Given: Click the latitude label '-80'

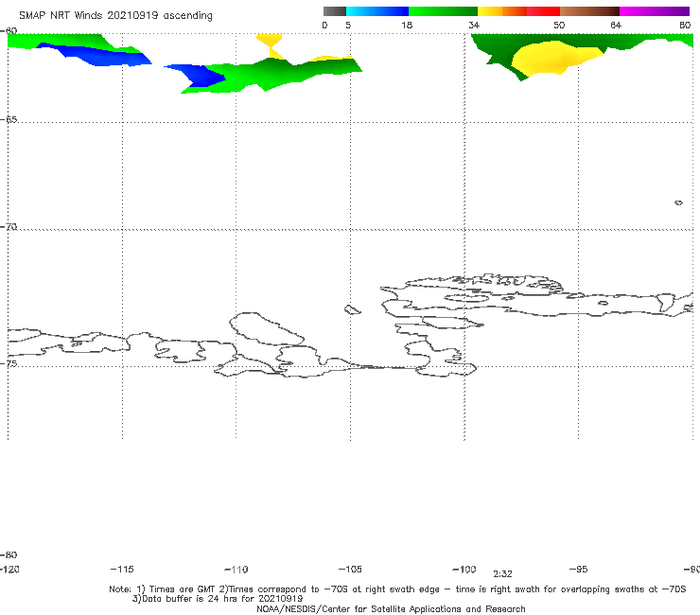Looking at the screenshot, I should coord(9,554).
